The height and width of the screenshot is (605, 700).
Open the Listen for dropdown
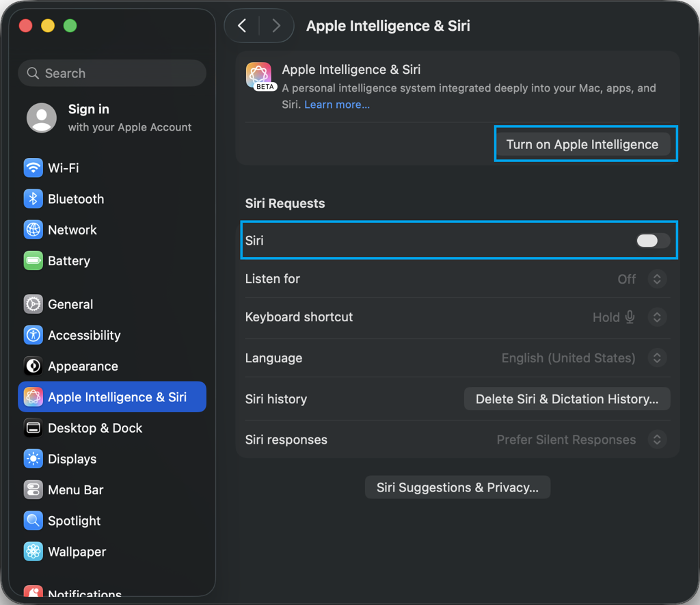click(657, 279)
